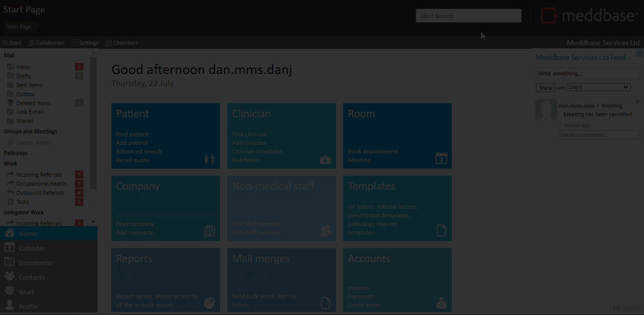
Task: Click the Book appointment link
Action: coord(373,151)
